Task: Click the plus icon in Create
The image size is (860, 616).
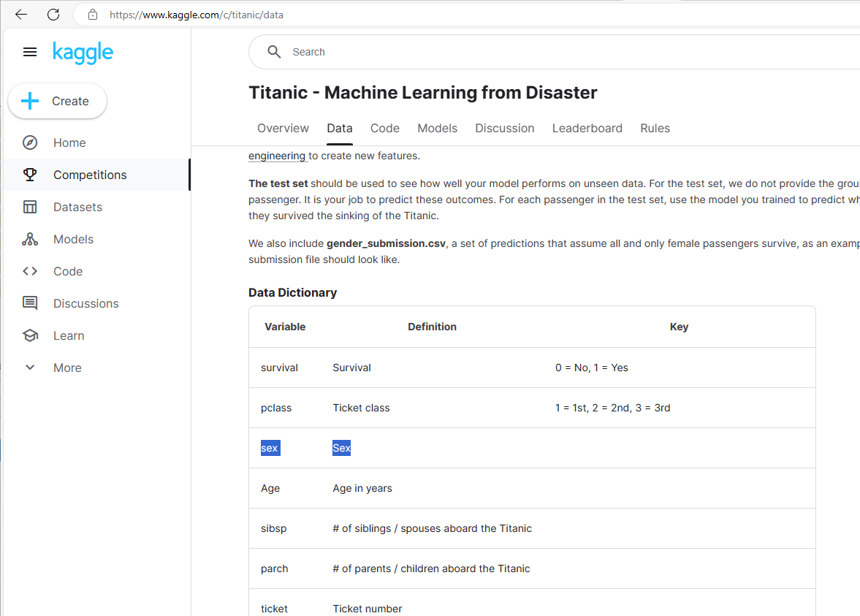Action: [x=30, y=101]
